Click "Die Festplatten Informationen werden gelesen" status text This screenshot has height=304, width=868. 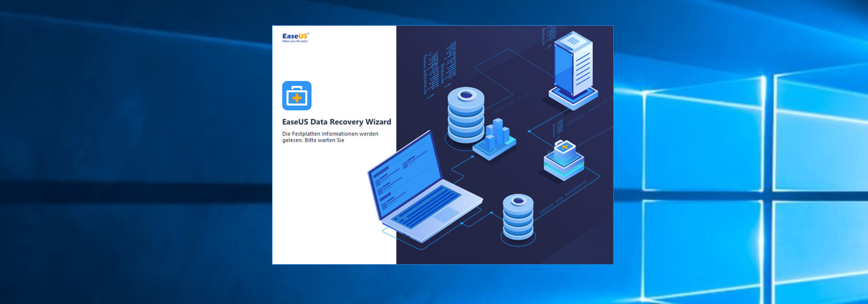[x=330, y=137]
